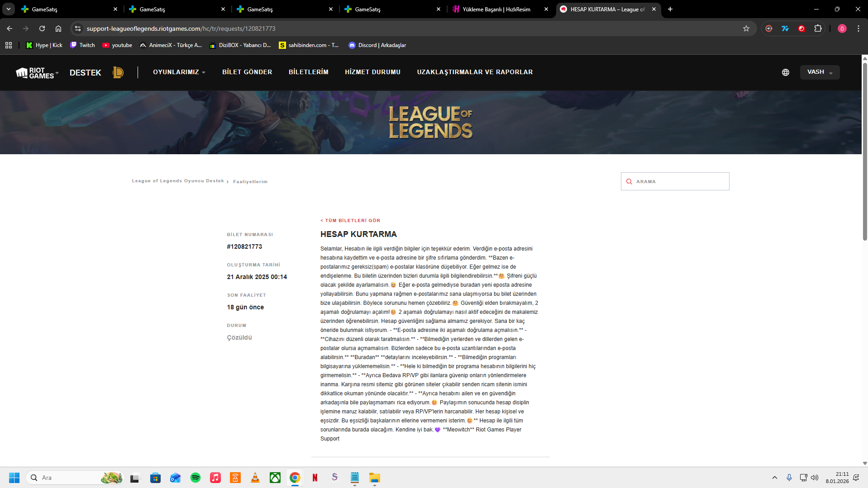Go to the browser home page
The image size is (868, 488).
point(58,28)
